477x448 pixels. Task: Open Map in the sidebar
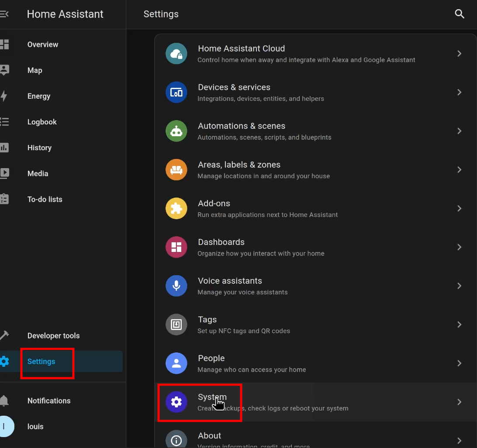(x=62, y=70)
